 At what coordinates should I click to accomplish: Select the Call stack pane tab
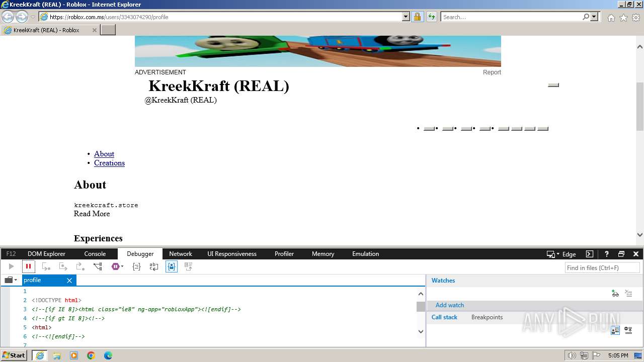[444, 317]
